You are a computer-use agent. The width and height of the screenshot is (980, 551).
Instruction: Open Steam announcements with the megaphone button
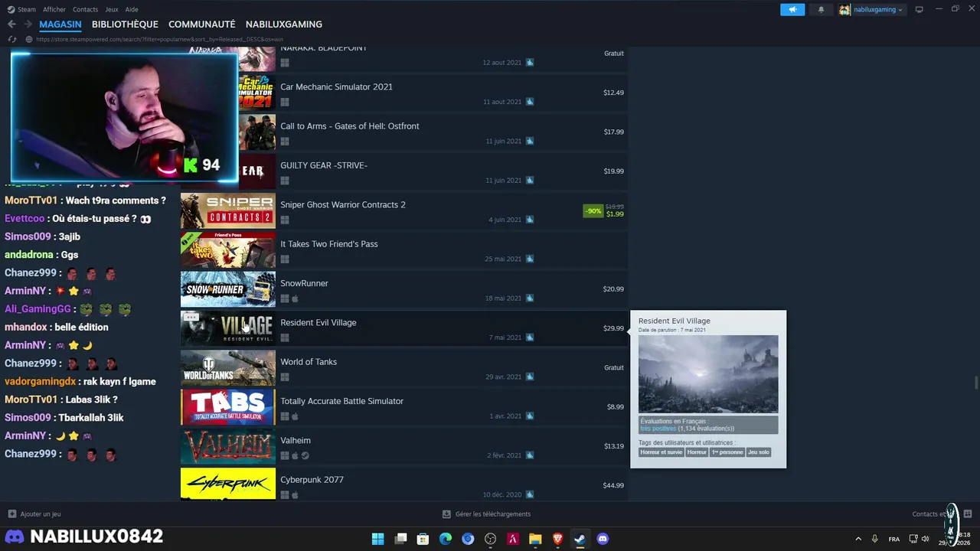click(792, 9)
